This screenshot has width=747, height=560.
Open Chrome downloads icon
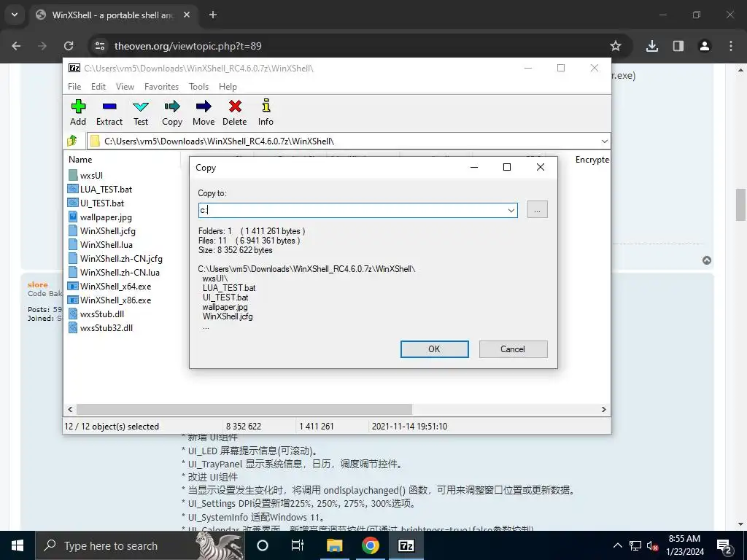pos(652,46)
